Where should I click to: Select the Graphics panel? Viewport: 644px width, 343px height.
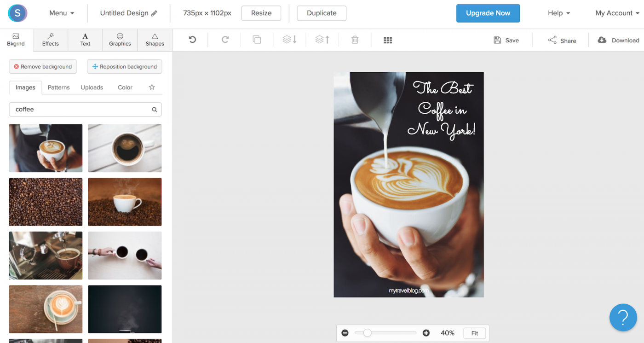(120, 40)
